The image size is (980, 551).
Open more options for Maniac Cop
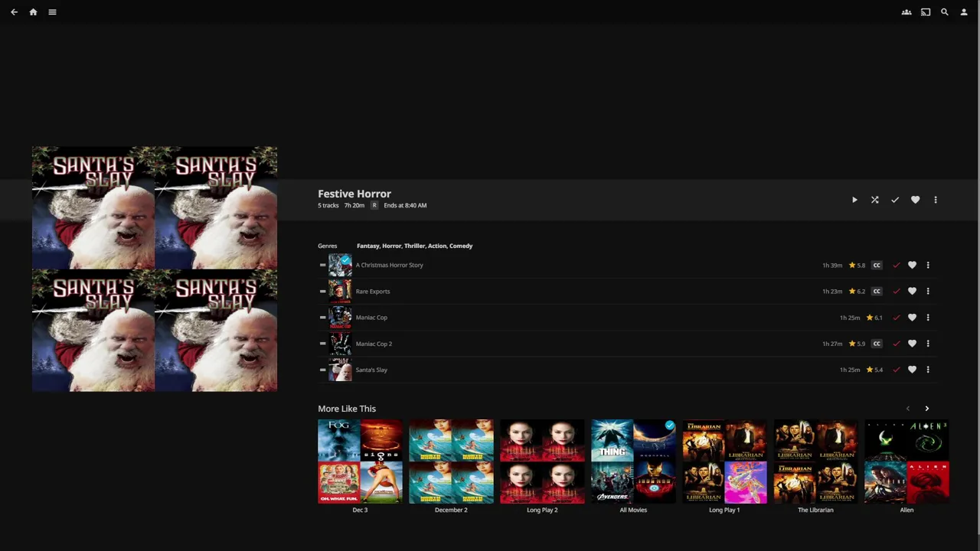(x=928, y=318)
